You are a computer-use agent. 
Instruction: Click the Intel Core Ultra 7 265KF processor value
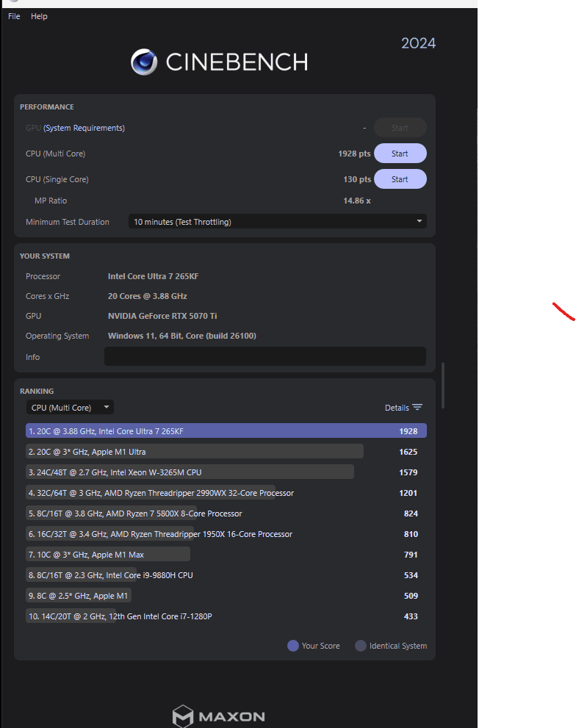tap(154, 276)
